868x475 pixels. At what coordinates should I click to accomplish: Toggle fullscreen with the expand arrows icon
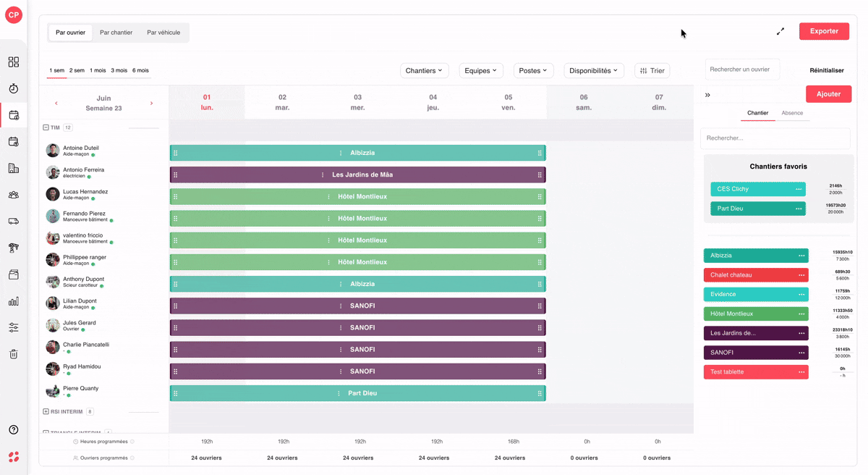click(780, 31)
